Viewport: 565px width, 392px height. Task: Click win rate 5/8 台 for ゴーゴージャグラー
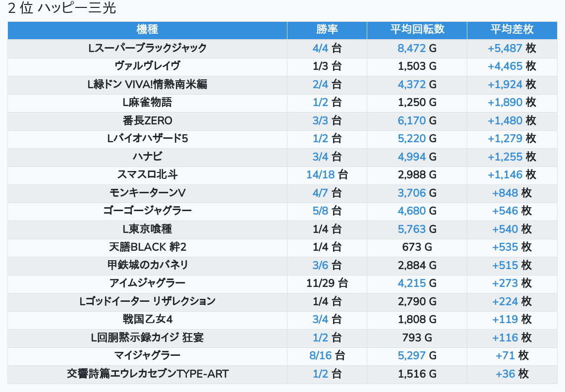pyautogui.click(x=327, y=211)
